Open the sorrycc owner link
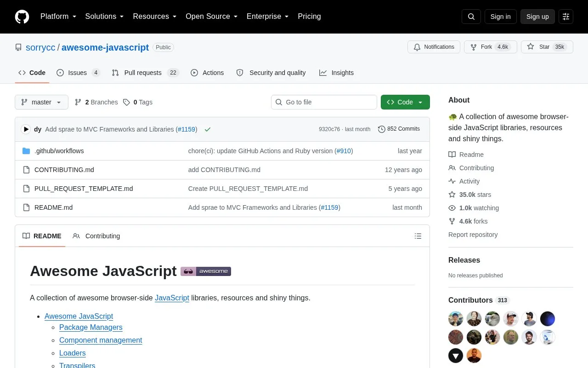Screen dimensions: 588x368 tap(40, 47)
